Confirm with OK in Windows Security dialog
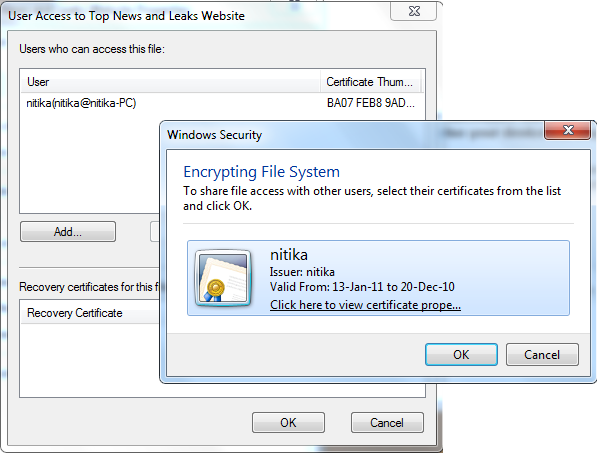The image size is (597, 453). coord(461,354)
